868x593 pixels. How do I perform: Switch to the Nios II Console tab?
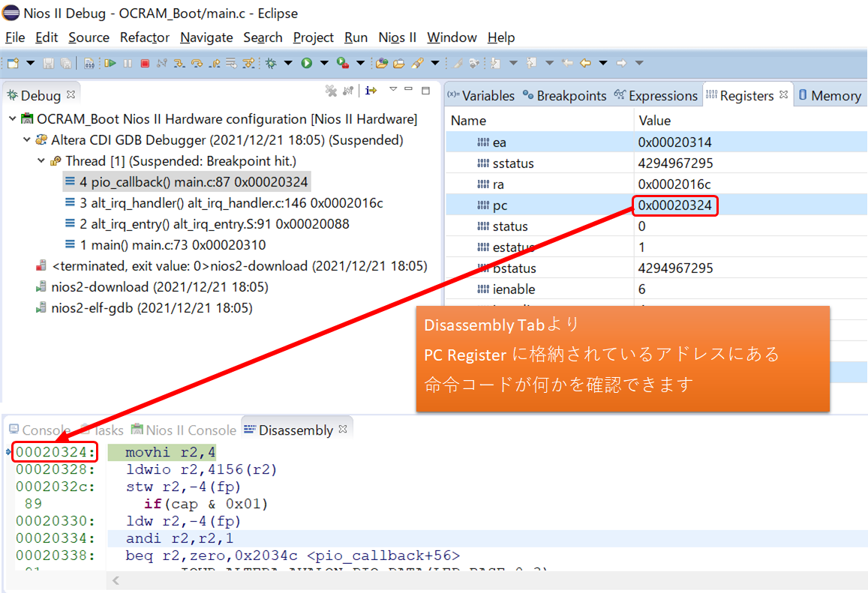tap(184, 430)
